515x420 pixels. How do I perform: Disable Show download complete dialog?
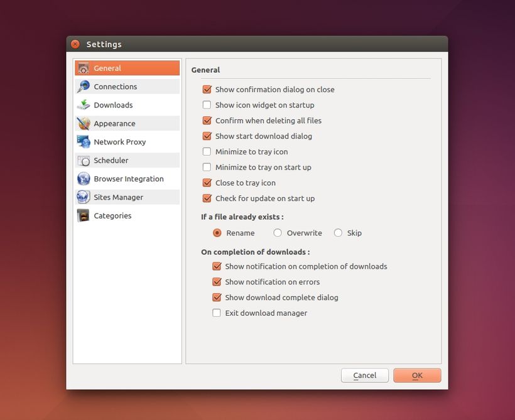point(217,297)
